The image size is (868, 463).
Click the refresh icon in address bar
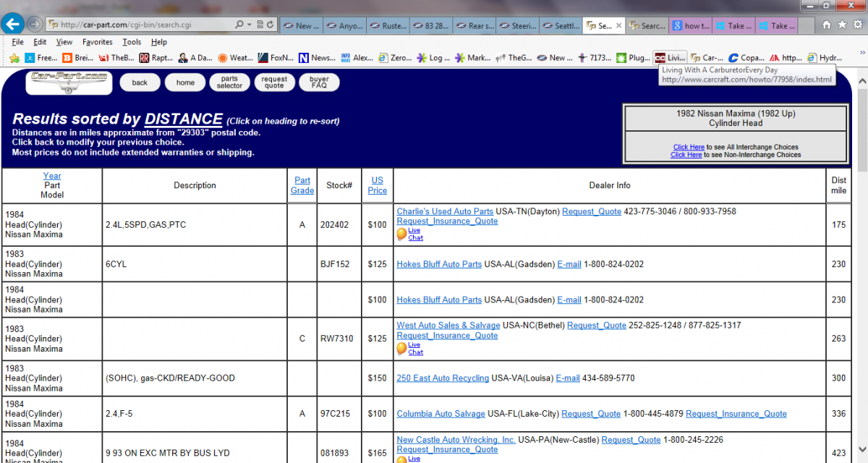pos(270,25)
